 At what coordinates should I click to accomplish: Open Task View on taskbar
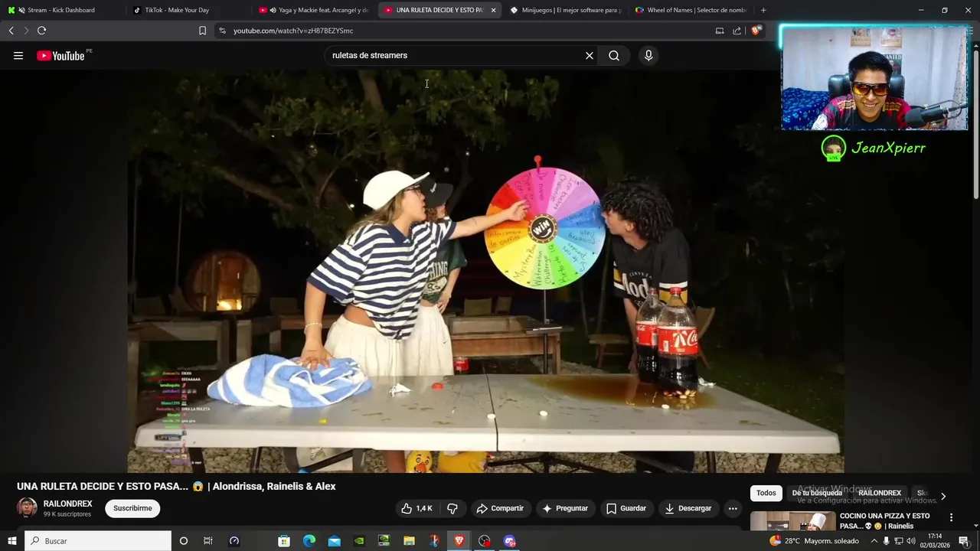207,541
